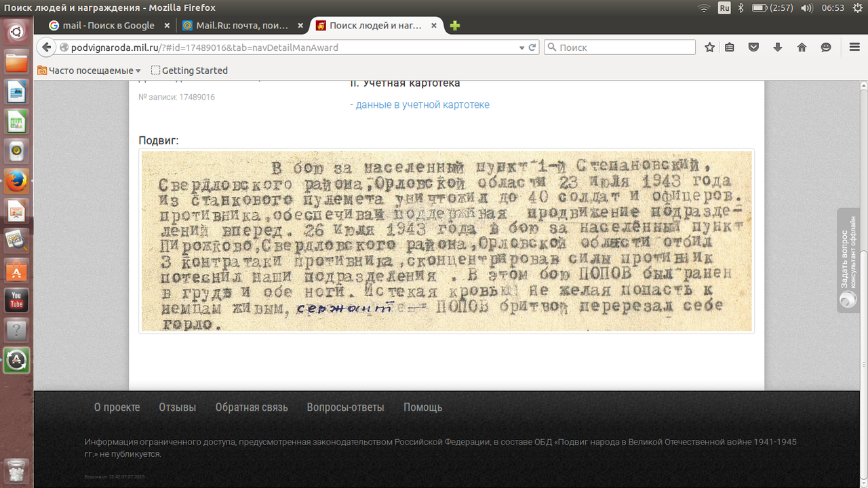Image resolution: width=868 pixels, height=488 pixels.
Task: Click the Подвиг: heading label
Action: [x=159, y=140]
